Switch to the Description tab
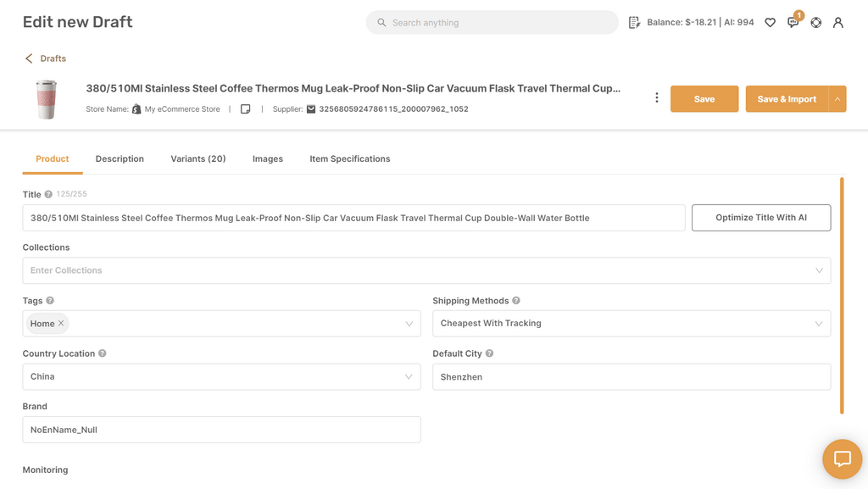 tap(120, 158)
